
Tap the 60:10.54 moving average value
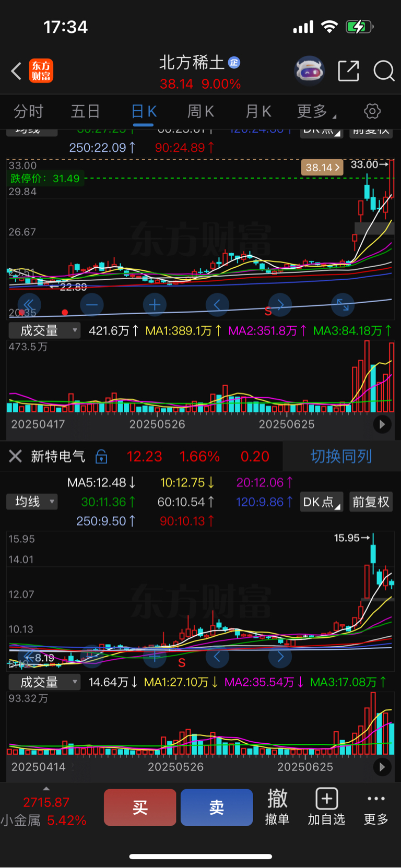tap(186, 502)
